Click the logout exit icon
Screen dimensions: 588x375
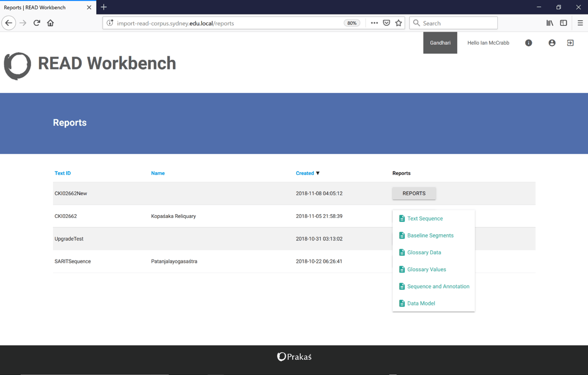coord(570,43)
